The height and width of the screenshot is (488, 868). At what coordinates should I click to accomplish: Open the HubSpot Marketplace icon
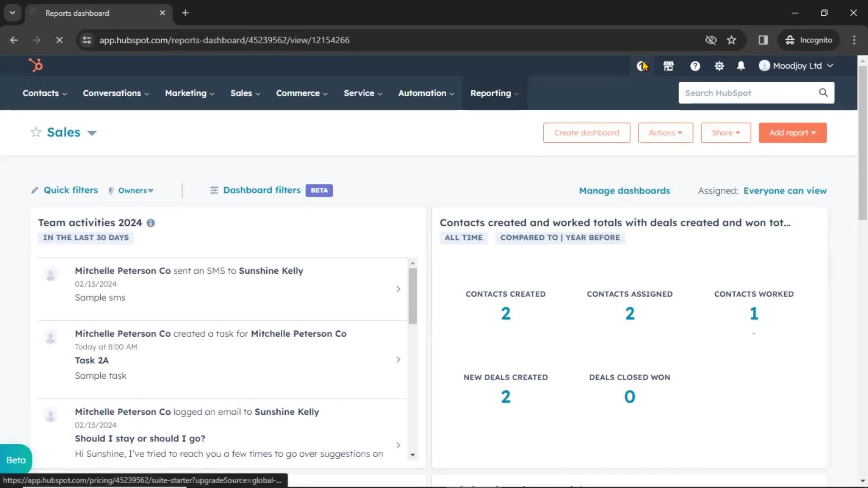pos(668,66)
